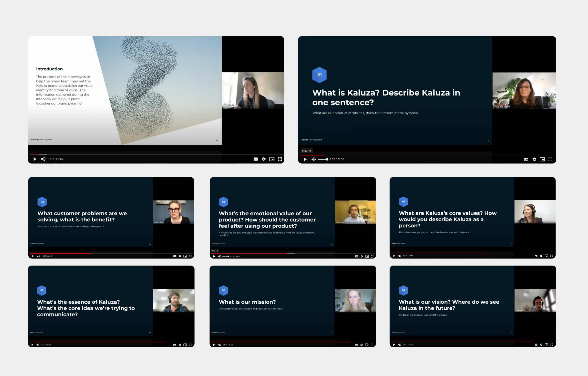Mute video 02 about customer problems
588x376 pixels.
(38, 256)
